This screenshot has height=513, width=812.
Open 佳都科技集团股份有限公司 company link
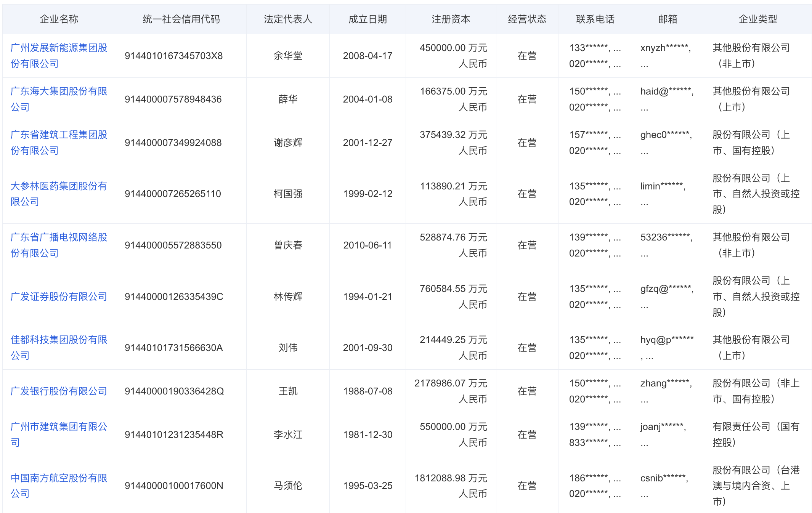(x=59, y=348)
